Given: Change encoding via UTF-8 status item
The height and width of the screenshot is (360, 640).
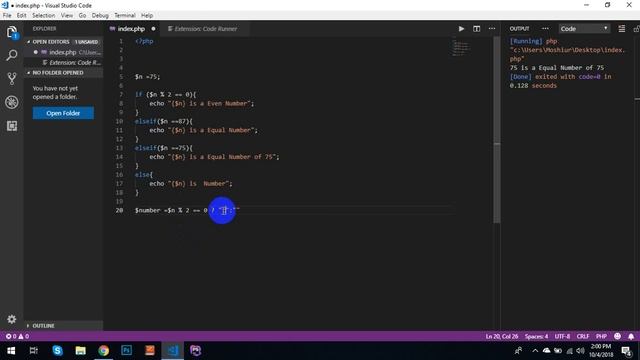Looking at the screenshot, I should [x=562, y=336].
